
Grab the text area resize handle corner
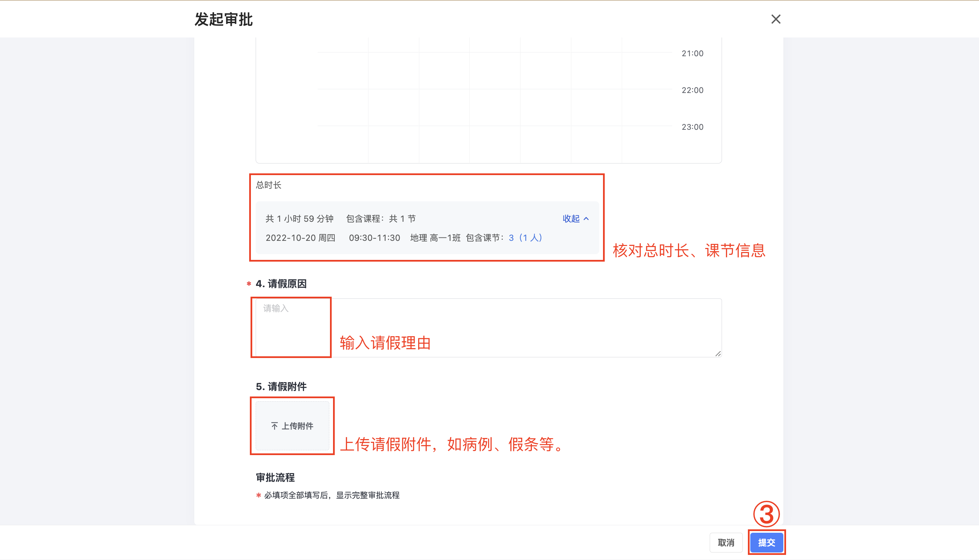point(718,354)
